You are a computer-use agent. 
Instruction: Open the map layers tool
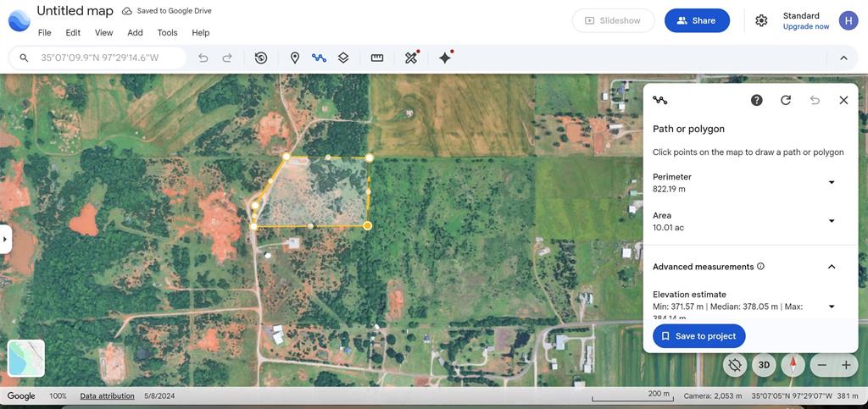tap(343, 58)
